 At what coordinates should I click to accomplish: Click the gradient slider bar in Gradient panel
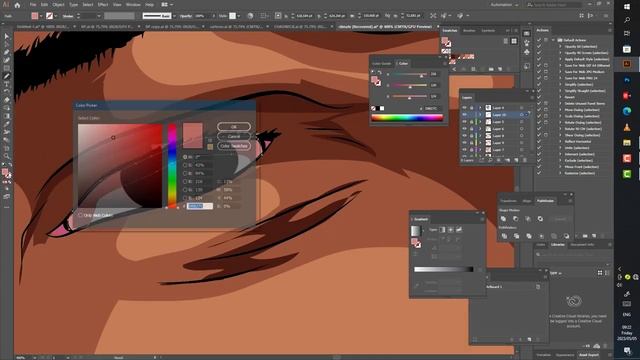pyautogui.click(x=443, y=269)
